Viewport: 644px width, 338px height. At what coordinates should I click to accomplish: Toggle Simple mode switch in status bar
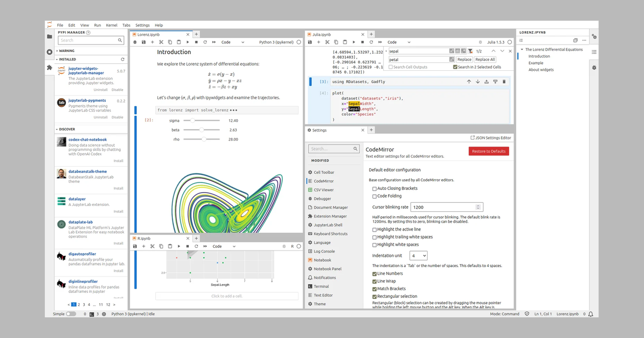coord(71,314)
